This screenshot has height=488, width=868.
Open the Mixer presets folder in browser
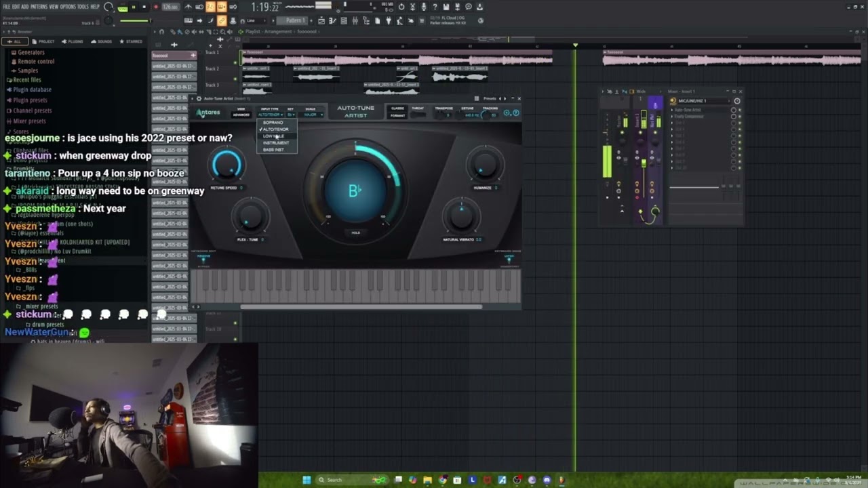coord(29,121)
